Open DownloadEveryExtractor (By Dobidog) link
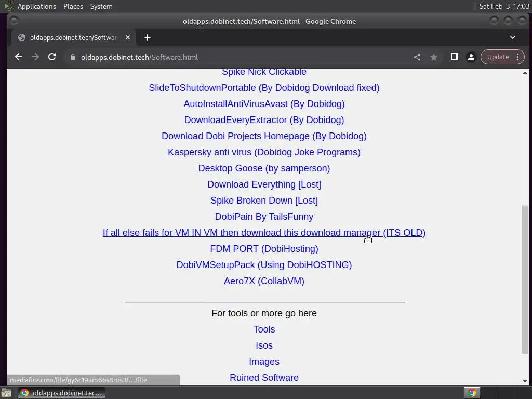The image size is (532, 399). click(x=264, y=120)
